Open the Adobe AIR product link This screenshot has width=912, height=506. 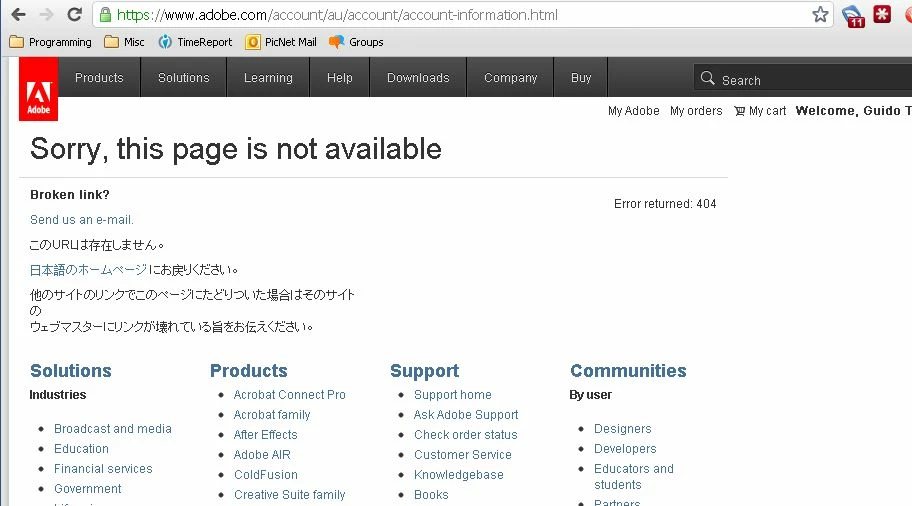pos(262,454)
